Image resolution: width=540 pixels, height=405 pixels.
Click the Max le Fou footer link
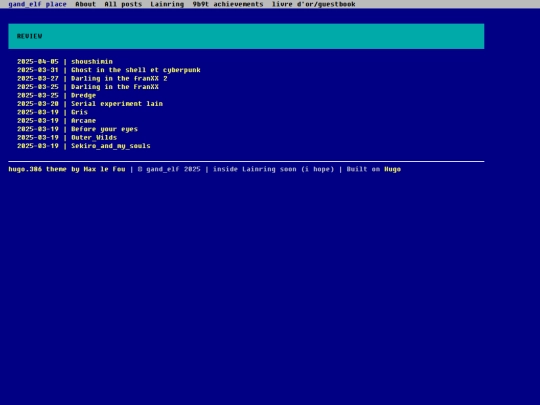(x=104, y=169)
